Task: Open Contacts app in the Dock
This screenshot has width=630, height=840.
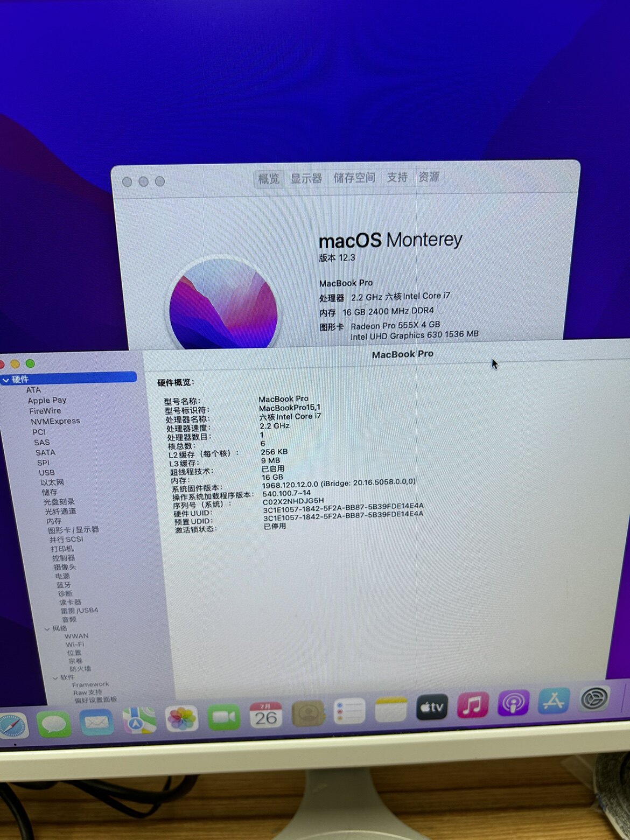Action: point(308,713)
